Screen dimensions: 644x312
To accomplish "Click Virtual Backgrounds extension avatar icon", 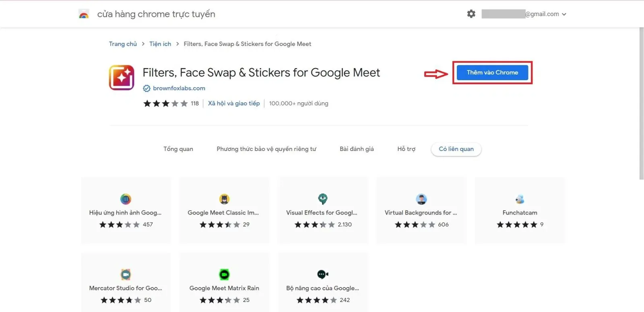I will [421, 199].
